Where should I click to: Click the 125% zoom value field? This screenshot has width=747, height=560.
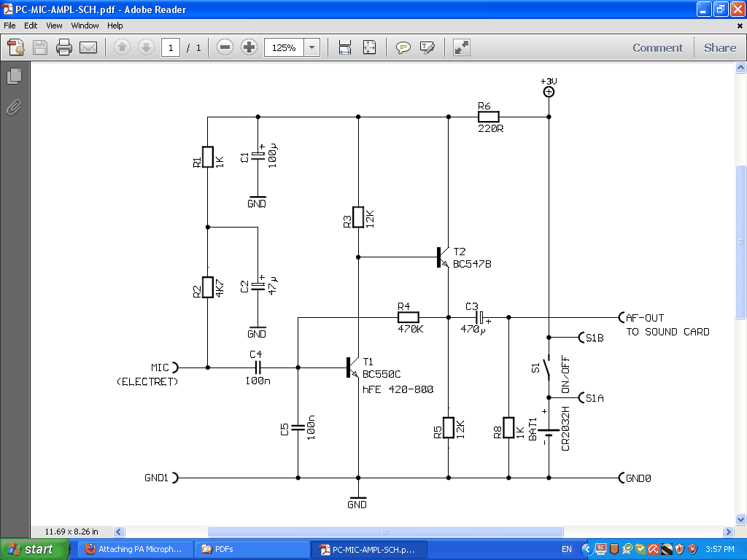pyautogui.click(x=284, y=47)
